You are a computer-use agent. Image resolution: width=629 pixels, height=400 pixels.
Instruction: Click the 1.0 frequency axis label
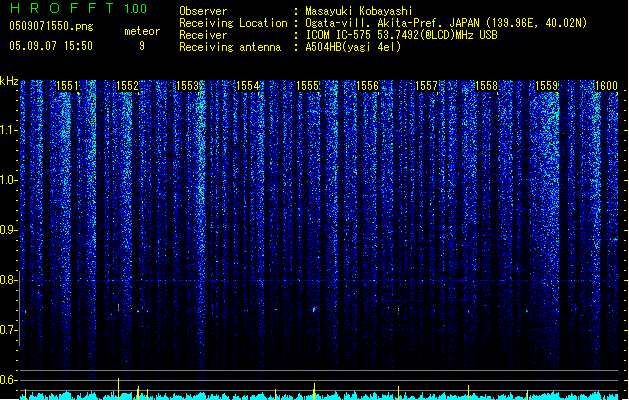8,180
